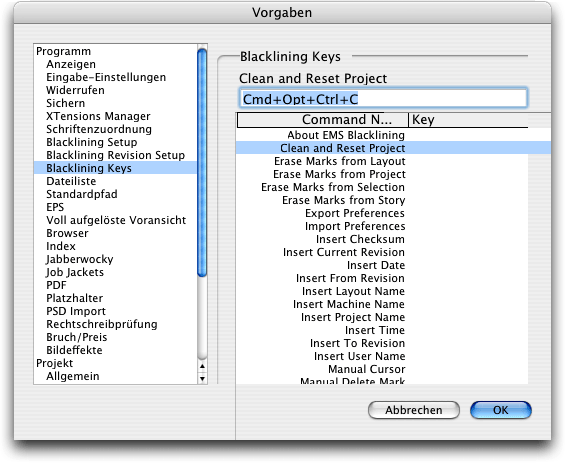Click the Abbrechen button
This screenshot has height=463, width=565.
click(x=414, y=410)
